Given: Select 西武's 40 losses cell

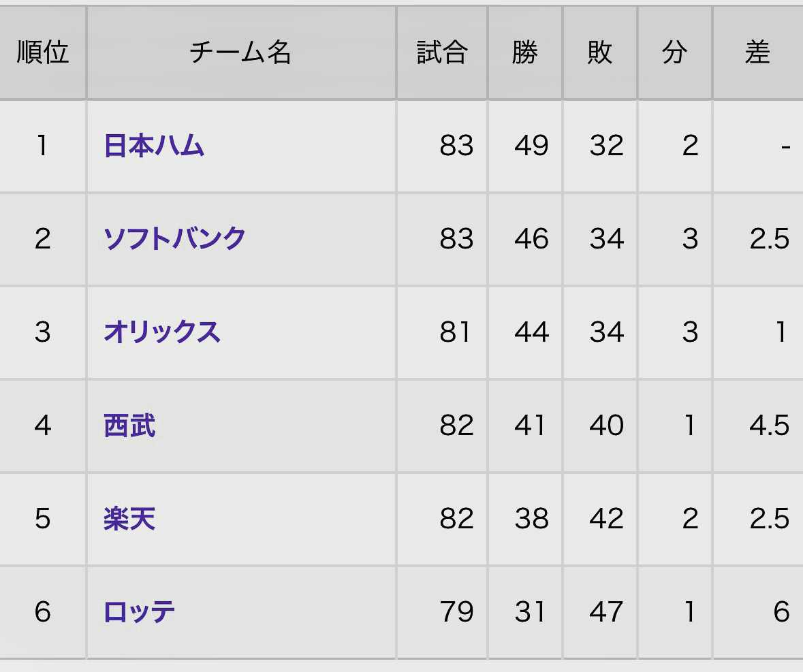Looking at the screenshot, I should (606, 426).
